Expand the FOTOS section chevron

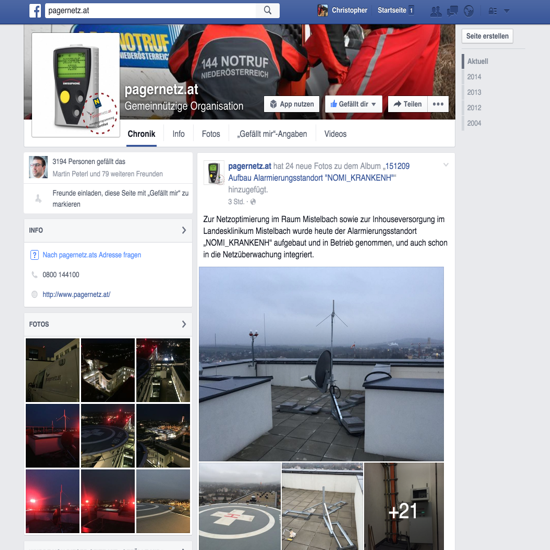(184, 324)
